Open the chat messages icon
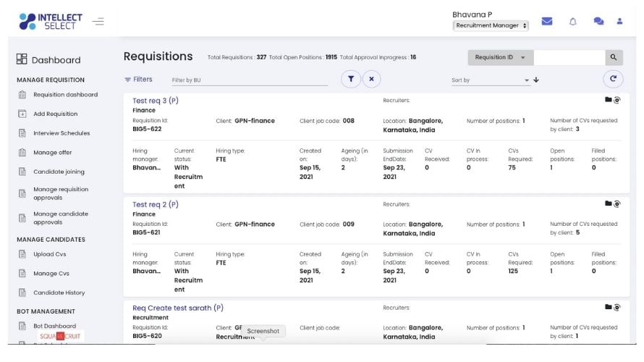The width and height of the screenshot is (644, 362). tap(598, 20)
